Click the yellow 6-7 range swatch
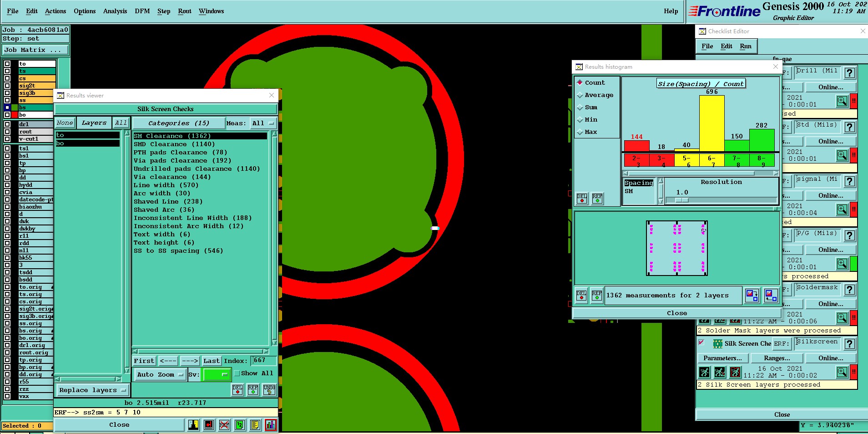The image size is (868, 434). click(x=712, y=161)
